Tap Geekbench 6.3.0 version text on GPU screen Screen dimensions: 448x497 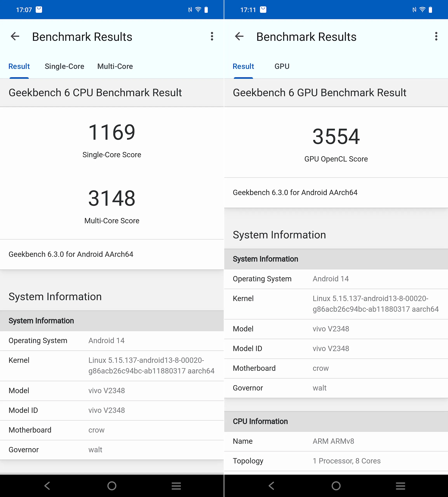coord(295,192)
